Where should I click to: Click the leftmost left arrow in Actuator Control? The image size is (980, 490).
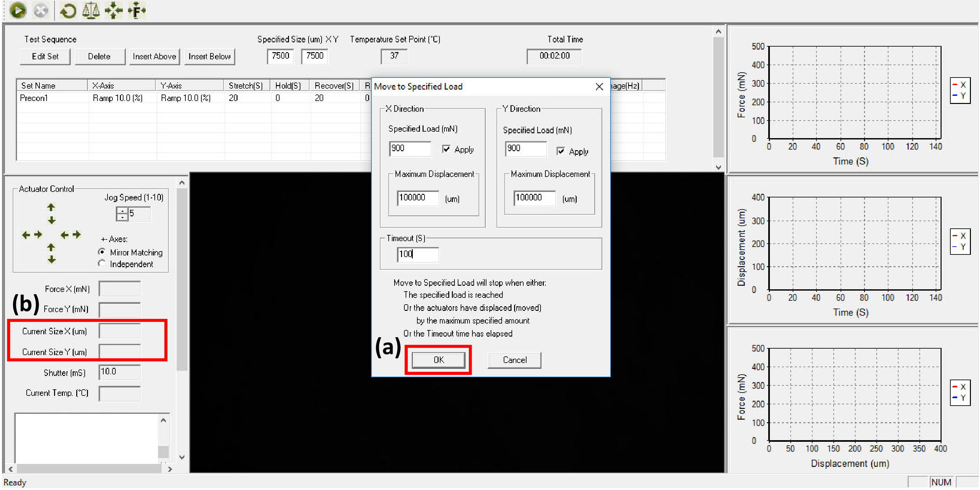tap(25, 235)
